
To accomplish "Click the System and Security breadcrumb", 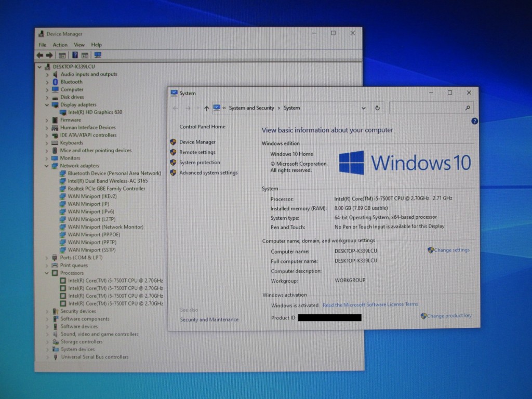I will pyautogui.click(x=251, y=108).
